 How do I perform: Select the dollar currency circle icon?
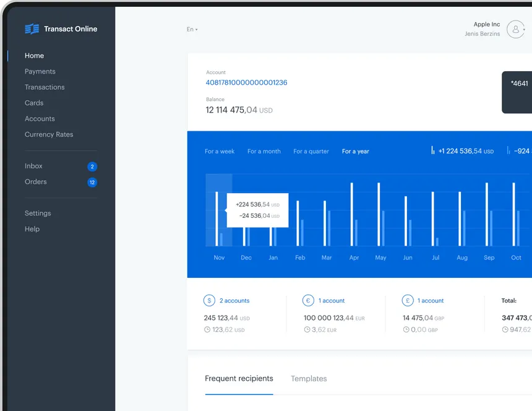[x=209, y=300]
